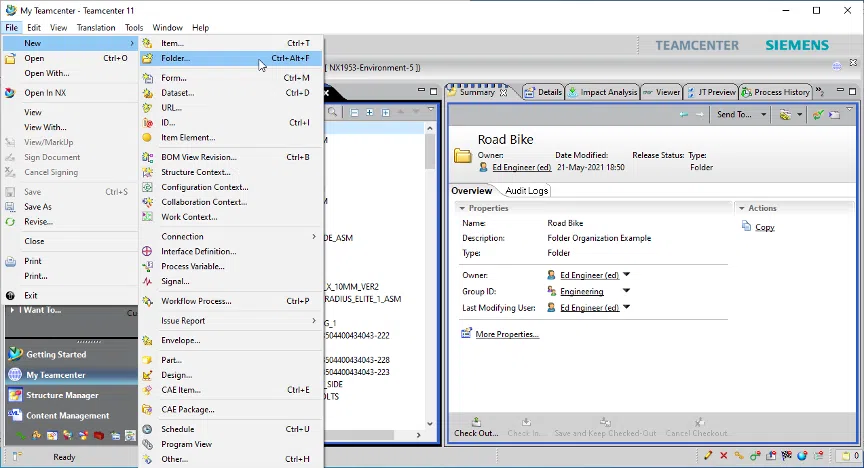864x468 pixels.
Task: Click the Road Bike folder thumbnail
Action: [463, 156]
